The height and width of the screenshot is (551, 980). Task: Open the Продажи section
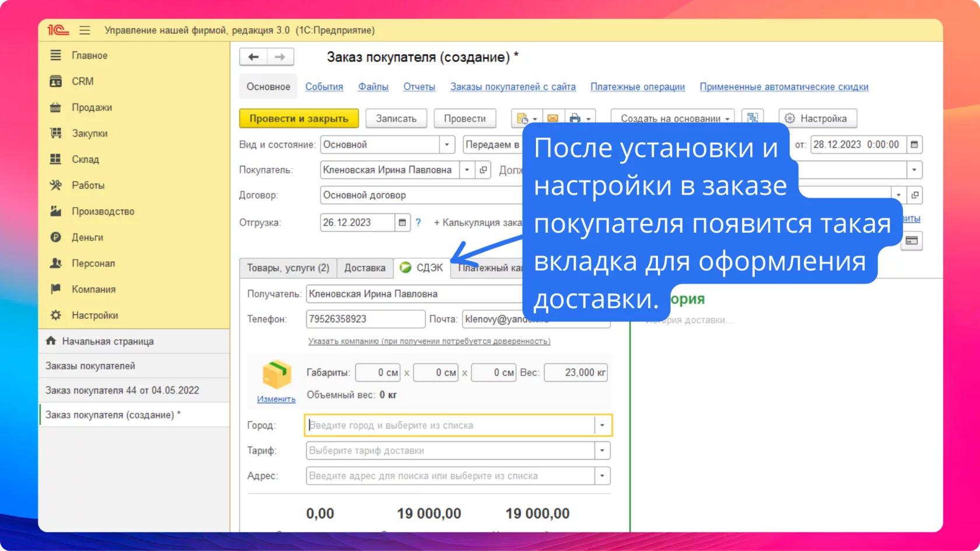coord(92,107)
